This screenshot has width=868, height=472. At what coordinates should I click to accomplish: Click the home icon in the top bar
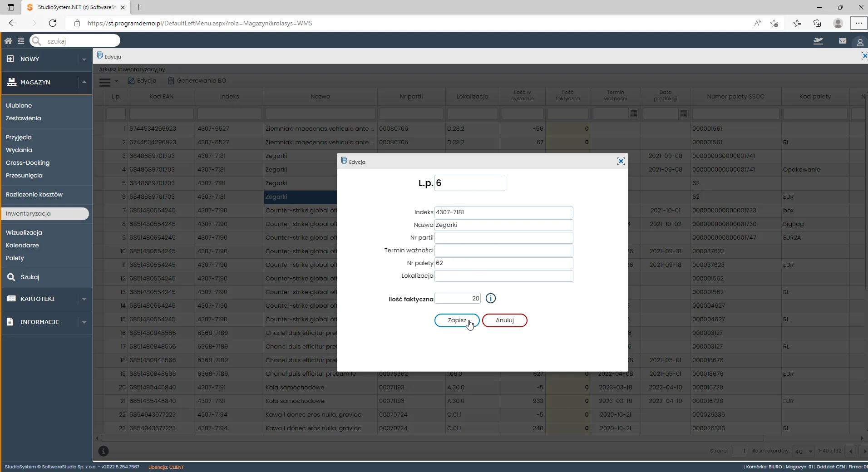(8, 41)
